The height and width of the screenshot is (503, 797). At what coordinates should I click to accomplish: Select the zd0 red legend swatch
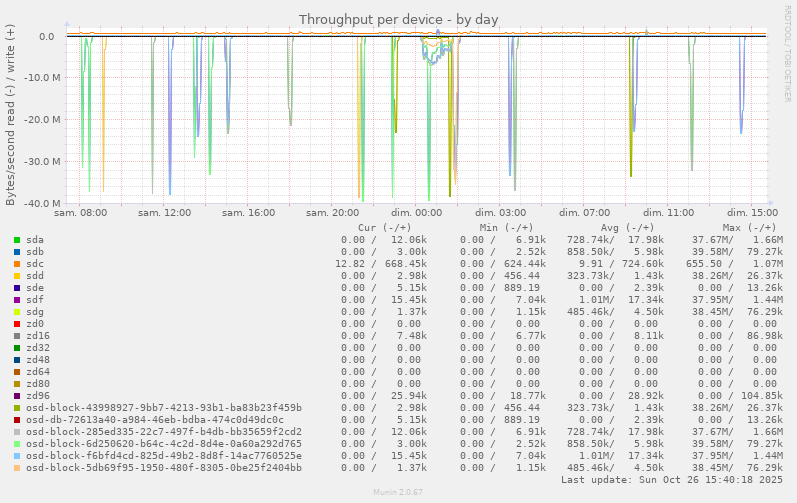[x=17, y=324]
